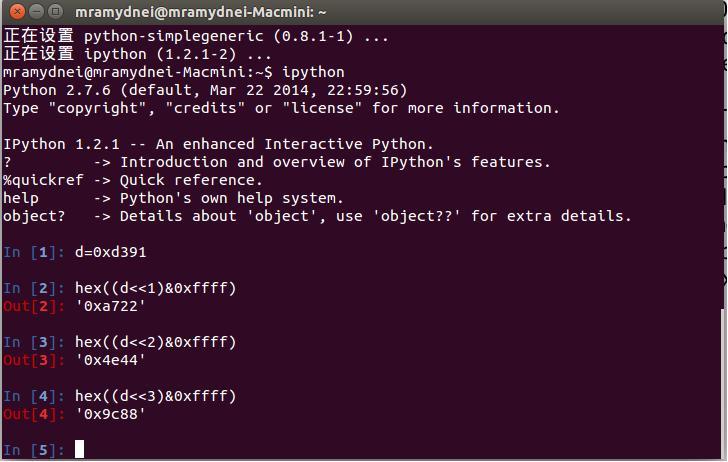This screenshot has height=462, width=728.
Task: Click the hex((d<<2)&0xffff) command
Action: coord(155,342)
